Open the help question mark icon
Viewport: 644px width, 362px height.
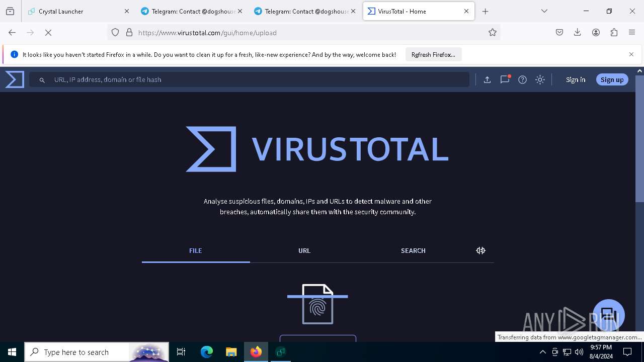point(522,79)
